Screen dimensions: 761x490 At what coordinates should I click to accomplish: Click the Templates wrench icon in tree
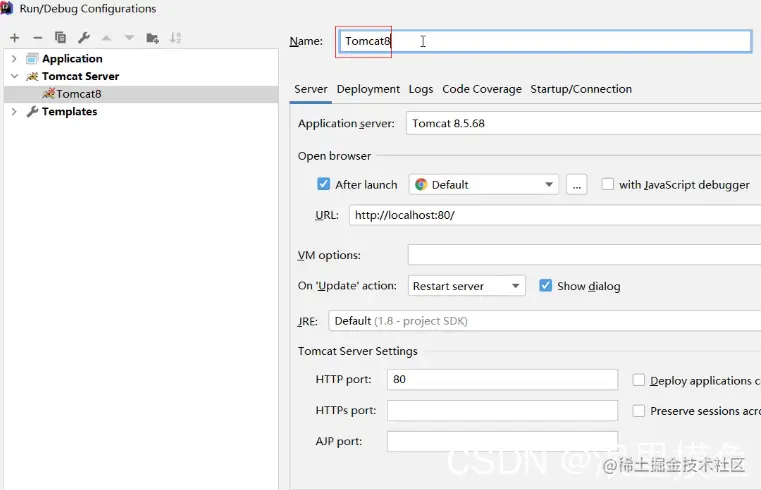[32, 112]
